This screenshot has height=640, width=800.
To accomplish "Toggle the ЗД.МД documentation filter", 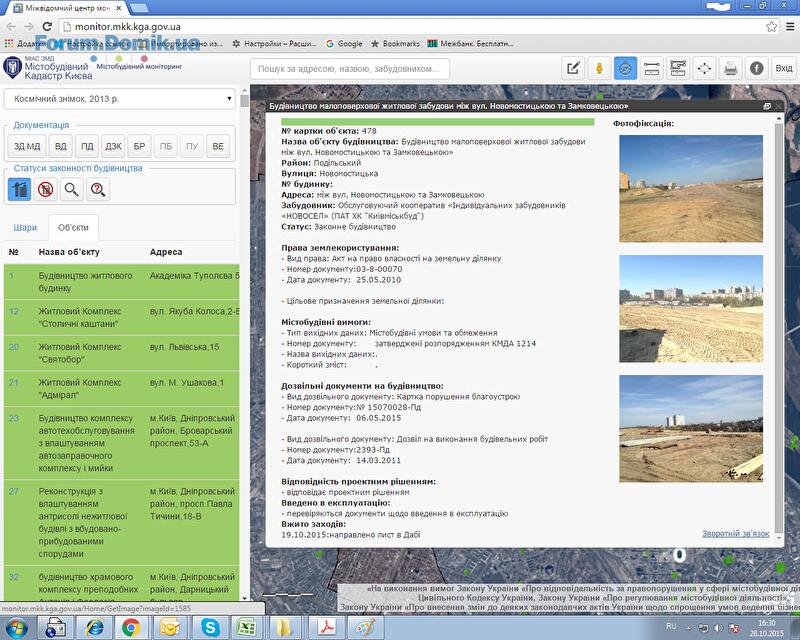I will click(x=27, y=146).
